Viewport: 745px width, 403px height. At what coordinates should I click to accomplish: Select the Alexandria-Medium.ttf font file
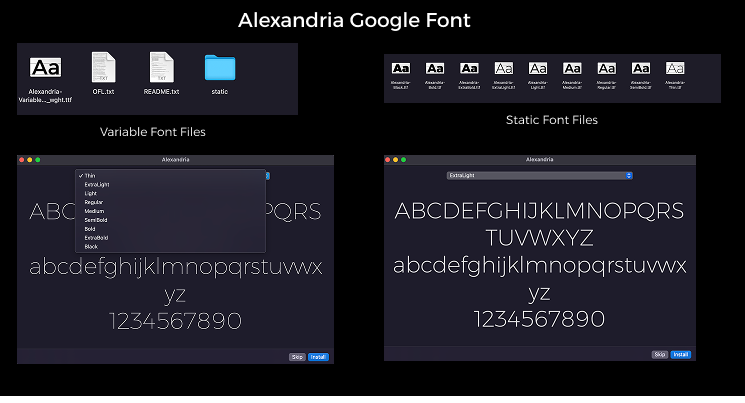(x=572, y=68)
